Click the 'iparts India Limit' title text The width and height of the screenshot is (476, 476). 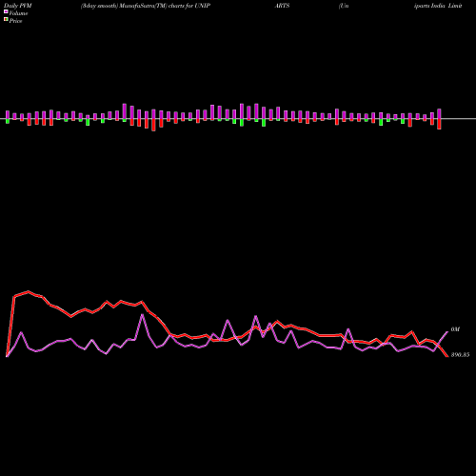(438, 6)
